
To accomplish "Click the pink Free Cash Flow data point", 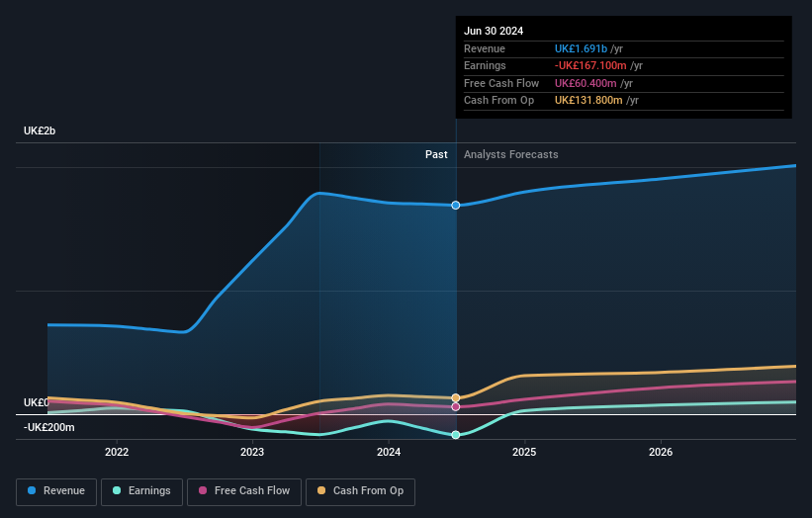I will click(456, 406).
